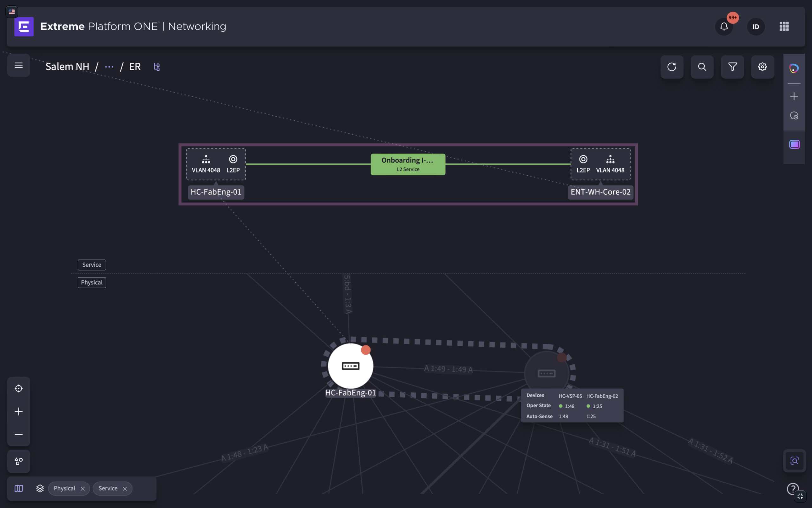Image resolution: width=812 pixels, height=508 pixels.
Task: Click the Service layer label
Action: (92, 265)
